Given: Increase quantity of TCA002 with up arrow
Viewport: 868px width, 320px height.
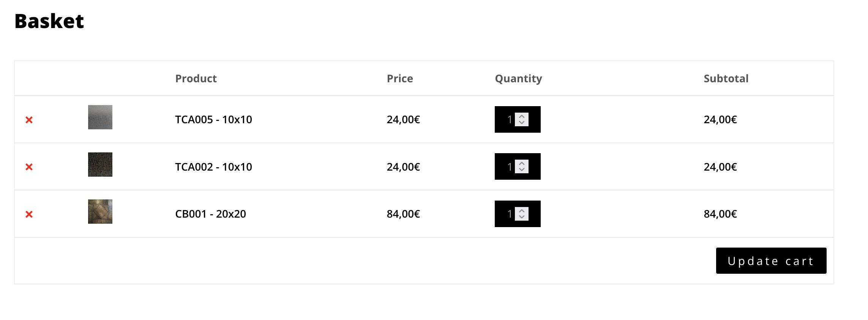Looking at the screenshot, I should (522, 163).
